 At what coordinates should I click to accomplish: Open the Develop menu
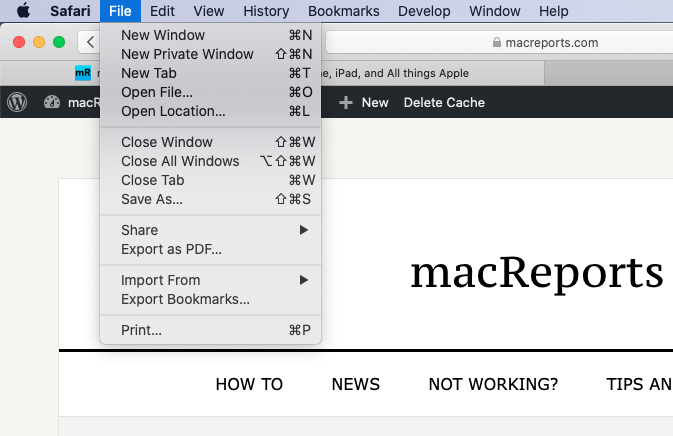424,11
